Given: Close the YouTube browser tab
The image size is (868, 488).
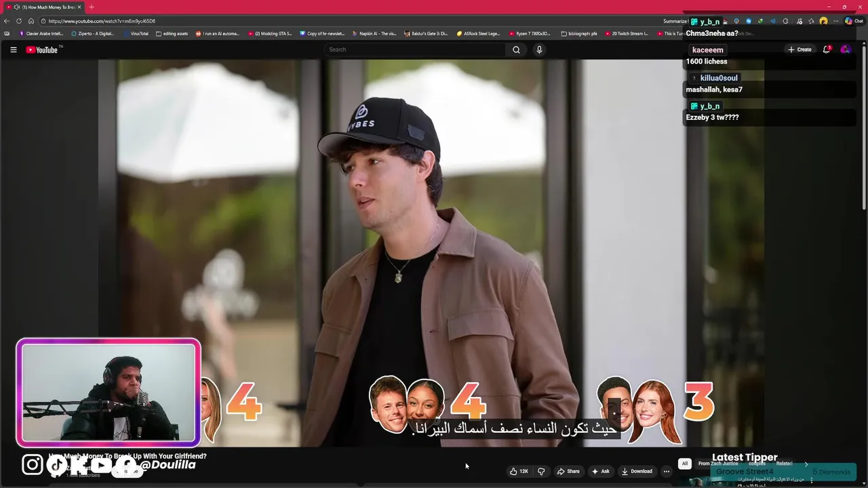Looking at the screenshot, I should click(79, 7).
